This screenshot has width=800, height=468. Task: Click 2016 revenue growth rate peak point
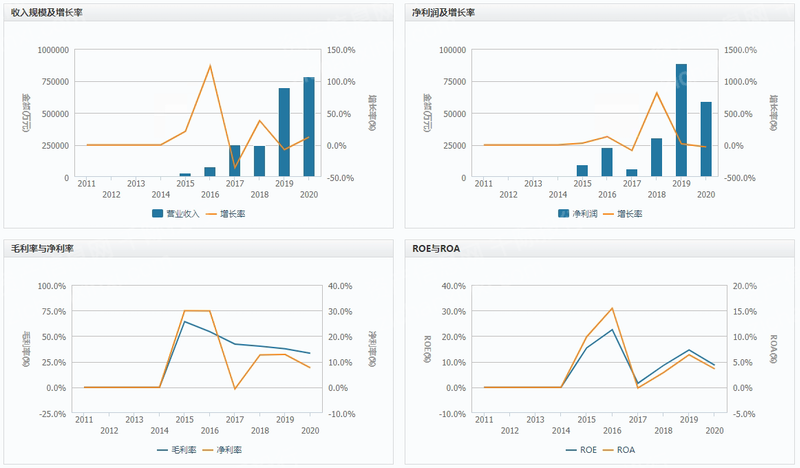[210, 66]
